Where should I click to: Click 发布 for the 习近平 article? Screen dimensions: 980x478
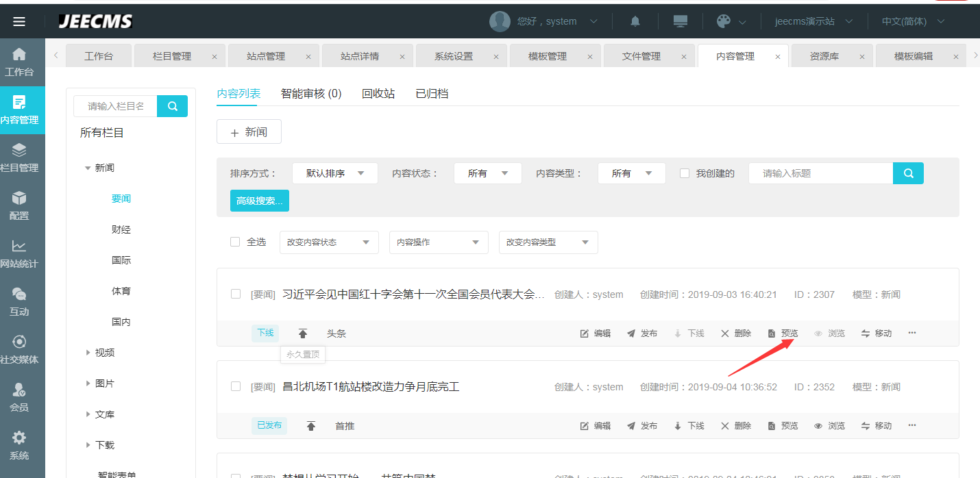pyautogui.click(x=641, y=334)
